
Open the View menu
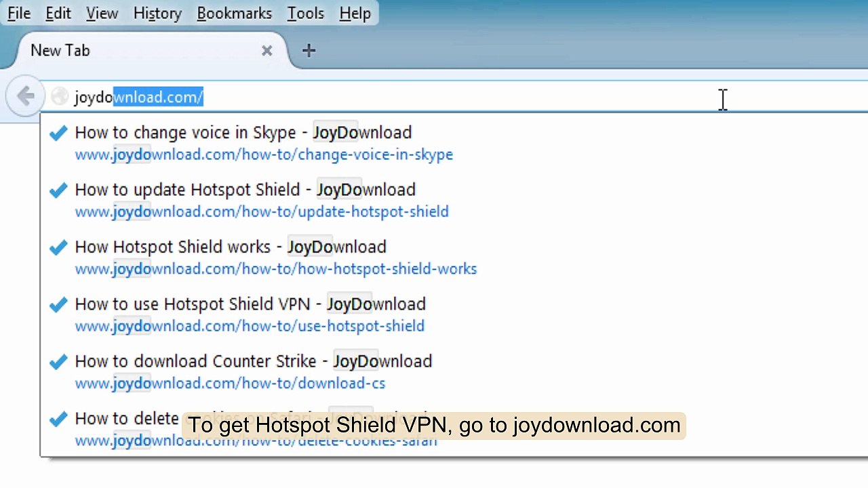click(x=102, y=13)
